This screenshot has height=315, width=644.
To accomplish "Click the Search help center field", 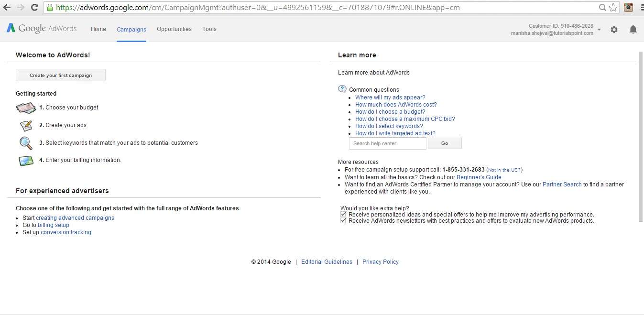I will click(x=387, y=143).
